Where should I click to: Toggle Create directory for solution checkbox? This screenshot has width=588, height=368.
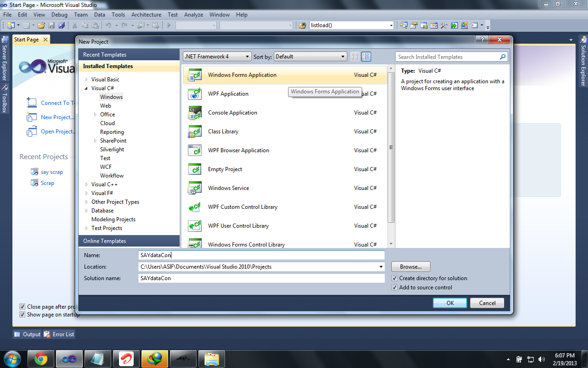point(394,278)
